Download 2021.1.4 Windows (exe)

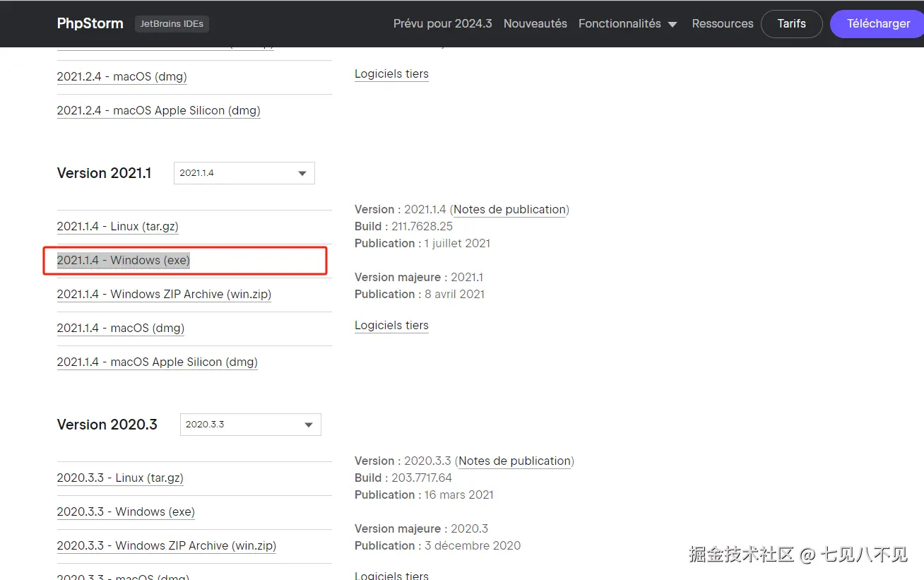click(x=124, y=260)
